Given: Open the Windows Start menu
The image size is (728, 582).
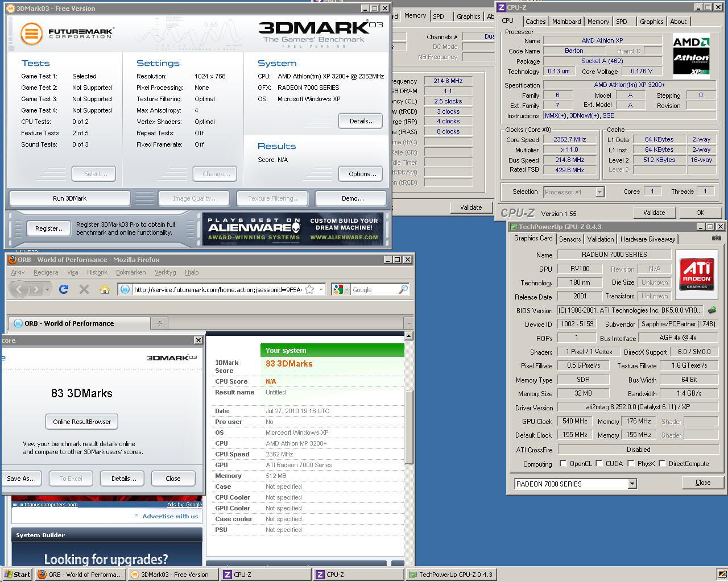Looking at the screenshot, I should pyautogui.click(x=17, y=574).
